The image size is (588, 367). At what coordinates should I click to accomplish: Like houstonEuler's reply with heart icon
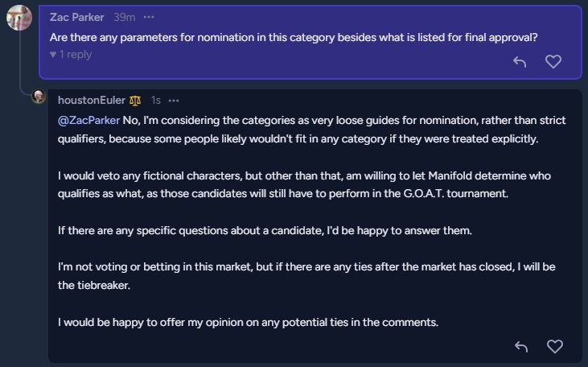(555, 346)
